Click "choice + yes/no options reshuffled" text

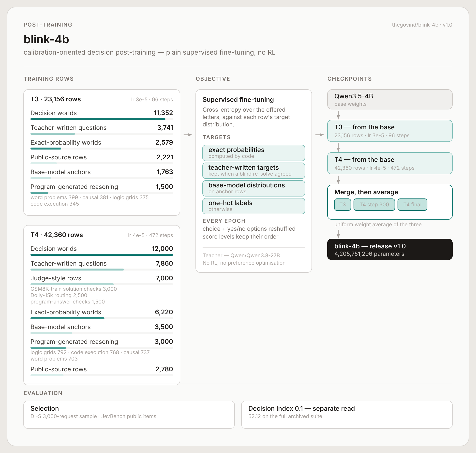[249, 229]
